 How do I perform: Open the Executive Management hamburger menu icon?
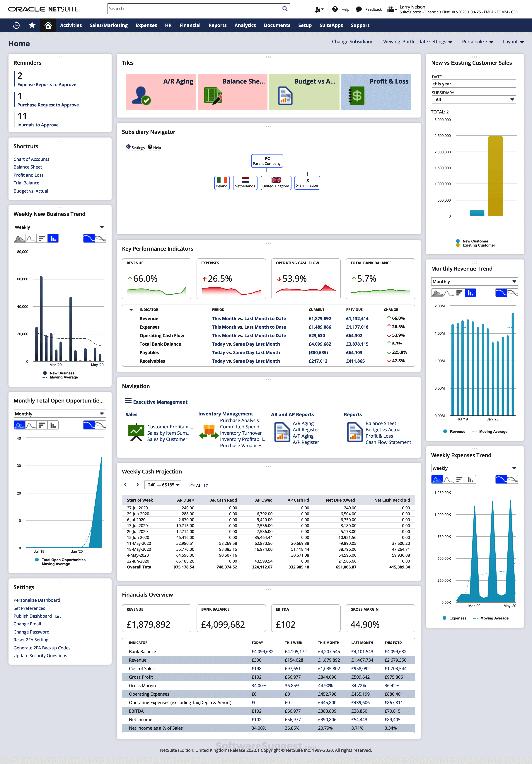click(x=128, y=401)
